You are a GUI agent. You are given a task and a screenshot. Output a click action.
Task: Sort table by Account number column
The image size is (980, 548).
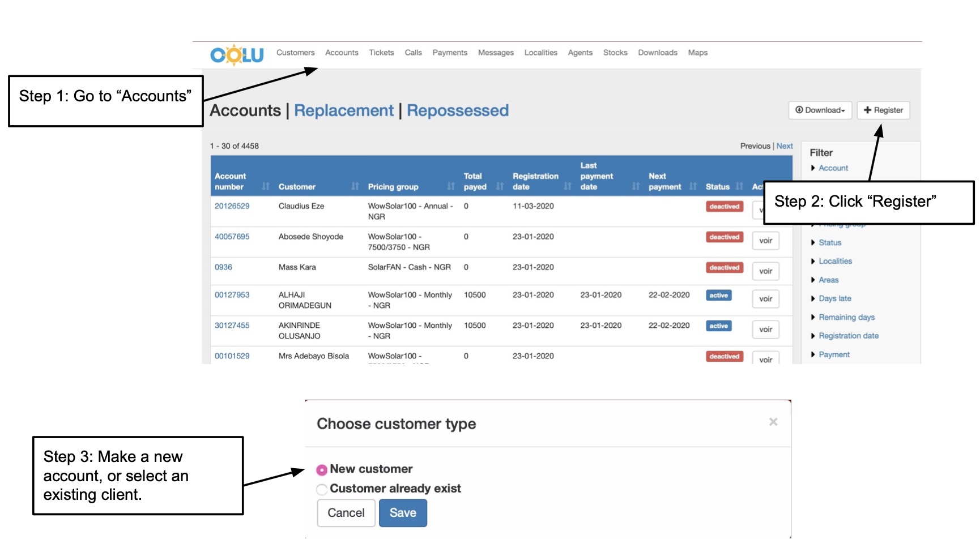pos(266,187)
